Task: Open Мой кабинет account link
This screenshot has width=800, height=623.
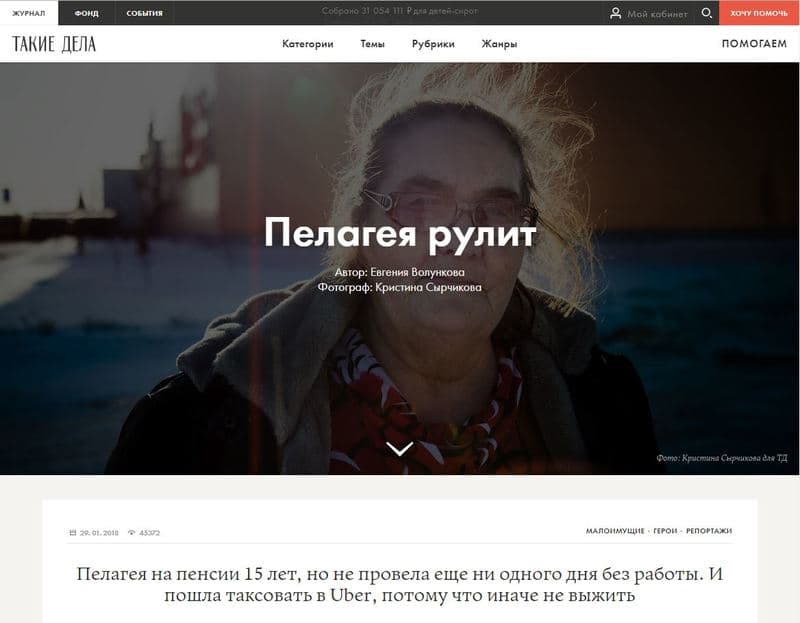Action: 657,13
